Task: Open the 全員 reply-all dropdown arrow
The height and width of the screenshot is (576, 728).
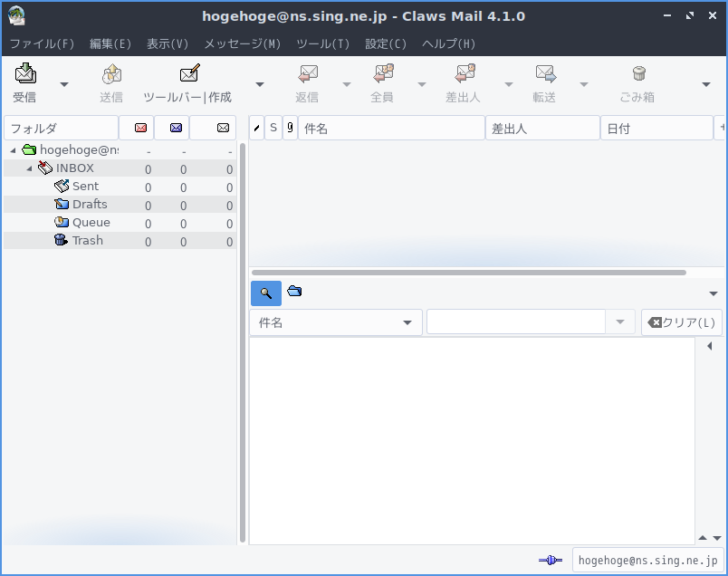Action: [422, 84]
